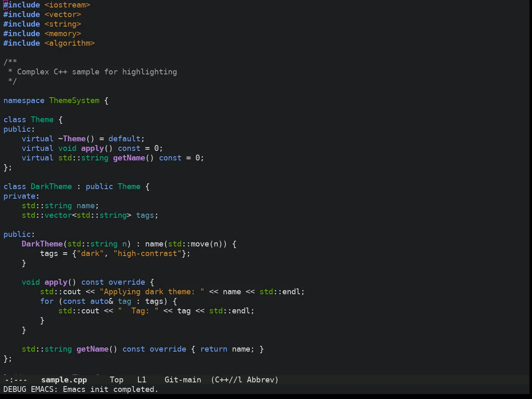Place cursor on '<iostream>' include
The height and width of the screenshot is (399, 532).
(67, 5)
